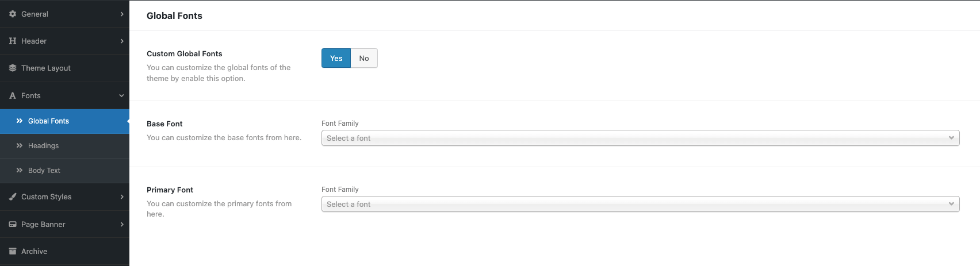Click the Page Banner card icon
This screenshot has width=980, height=266.
pyautogui.click(x=13, y=224)
